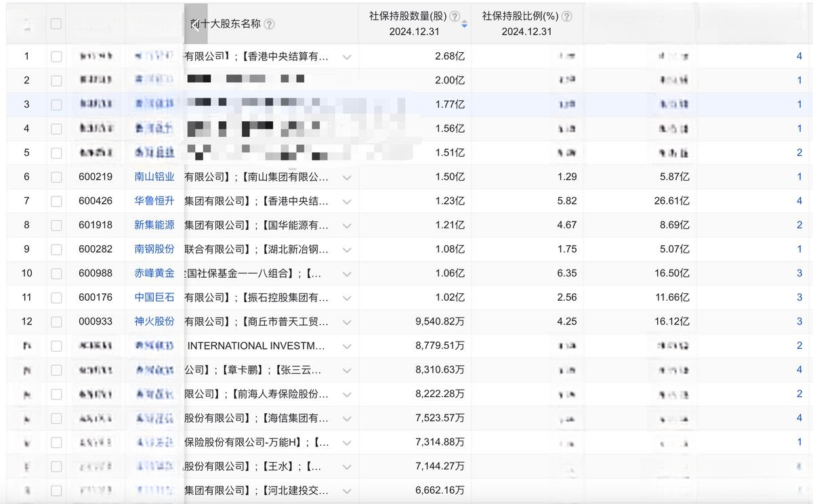The image size is (813, 504).
Task: Click the 26.61亿 value in 华鲁恒升 row
Action: tap(672, 201)
